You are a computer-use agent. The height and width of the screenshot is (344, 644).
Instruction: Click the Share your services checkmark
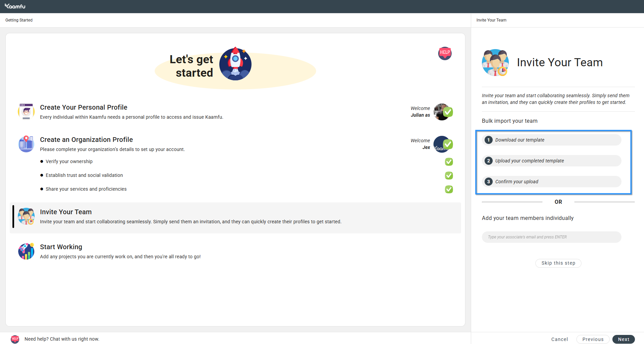pos(449,189)
